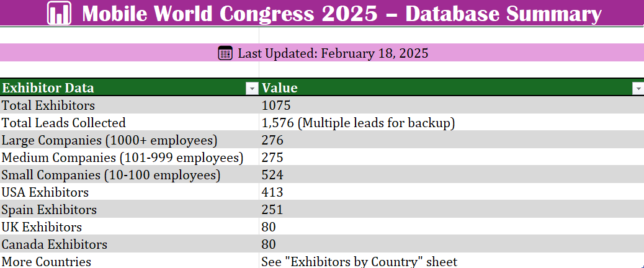The height and width of the screenshot is (268, 644).
Task: Select the 'Total Exhibitors' cell
Action: pyautogui.click(x=130, y=105)
